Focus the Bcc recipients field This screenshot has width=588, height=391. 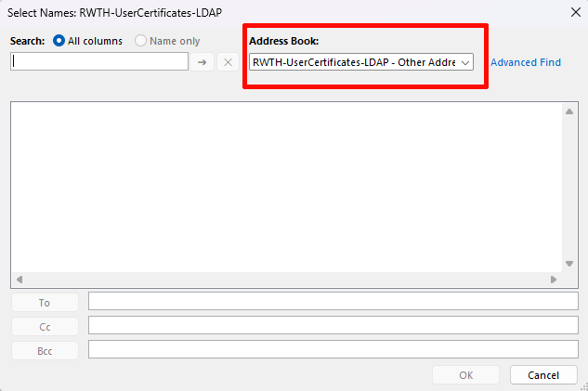[333, 349]
